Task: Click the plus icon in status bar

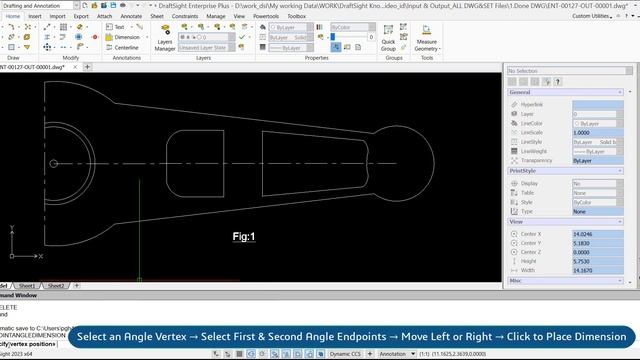Action: point(370,354)
